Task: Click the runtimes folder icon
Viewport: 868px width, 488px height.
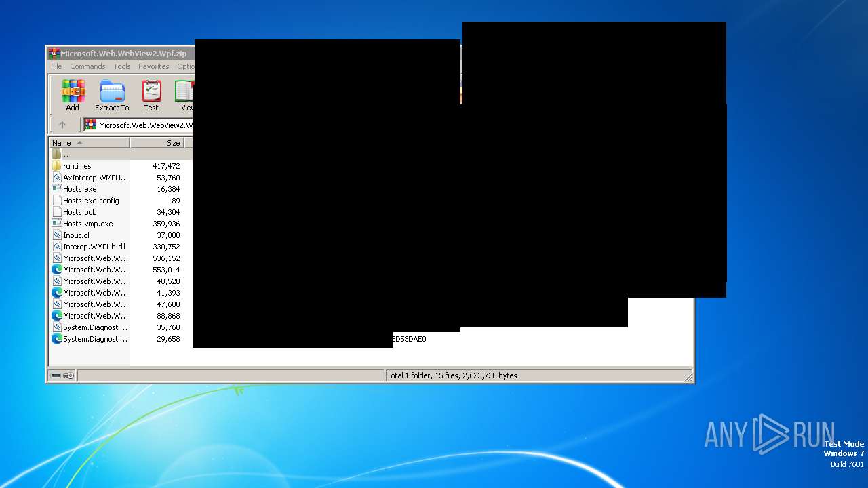Action: click(57, 166)
